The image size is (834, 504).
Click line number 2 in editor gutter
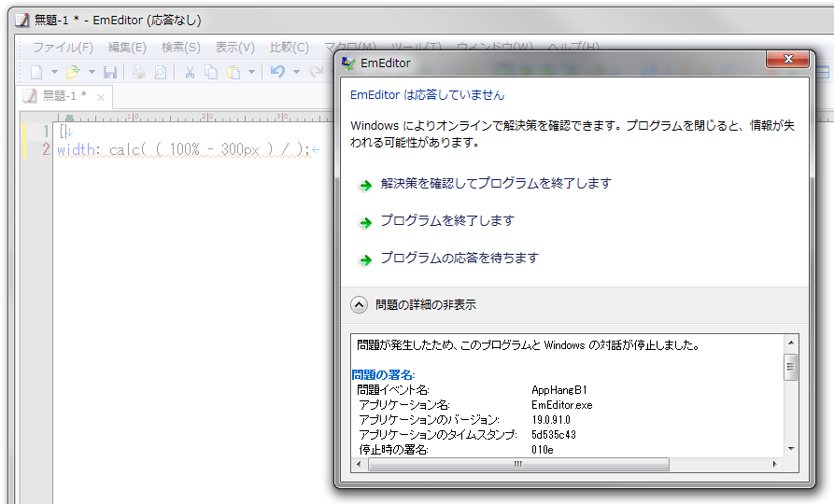tap(46, 150)
